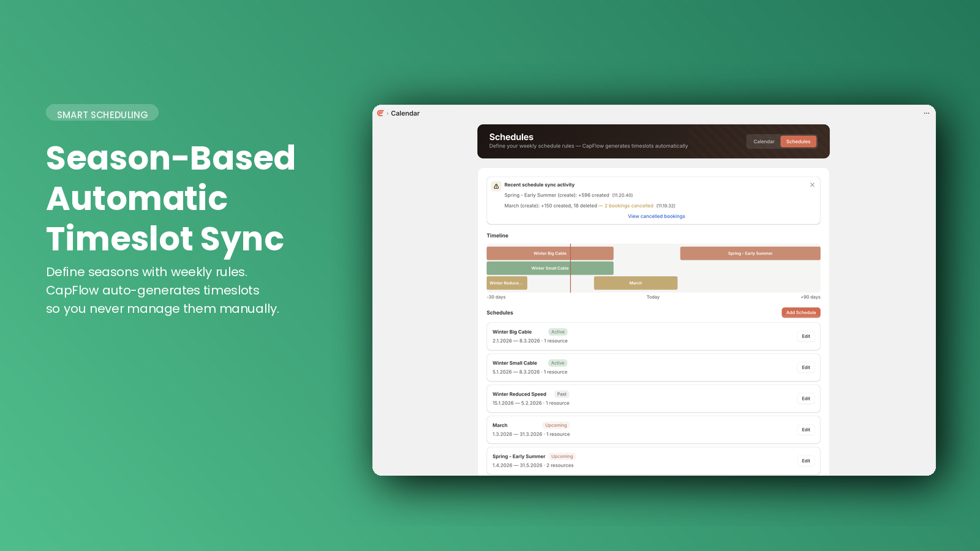
Task: Click the 2 bookings cancelled text
Action: [x=628, y=206]
